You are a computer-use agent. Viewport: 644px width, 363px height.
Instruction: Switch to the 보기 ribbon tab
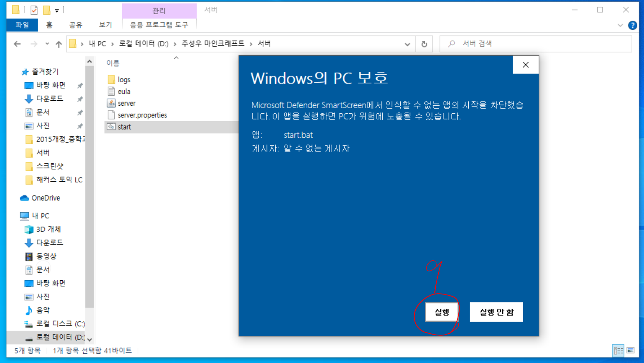click(105, 25)
